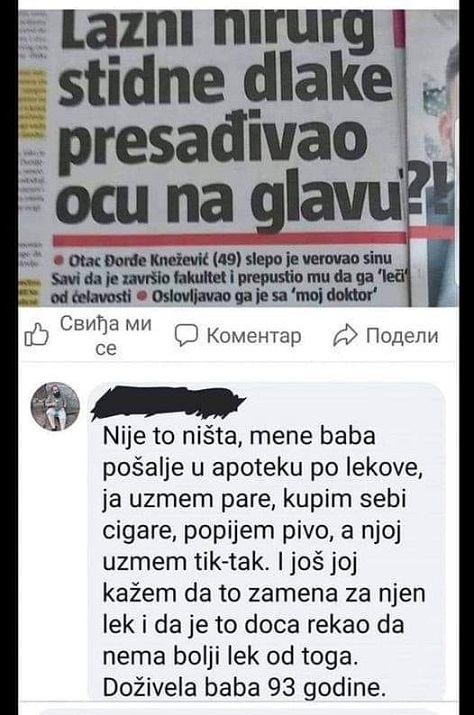Click the subheading mentioning 'Otac Đorđe Knežević (49)'
The height and width of the screenshot is (715, 474).
point(230,277)
